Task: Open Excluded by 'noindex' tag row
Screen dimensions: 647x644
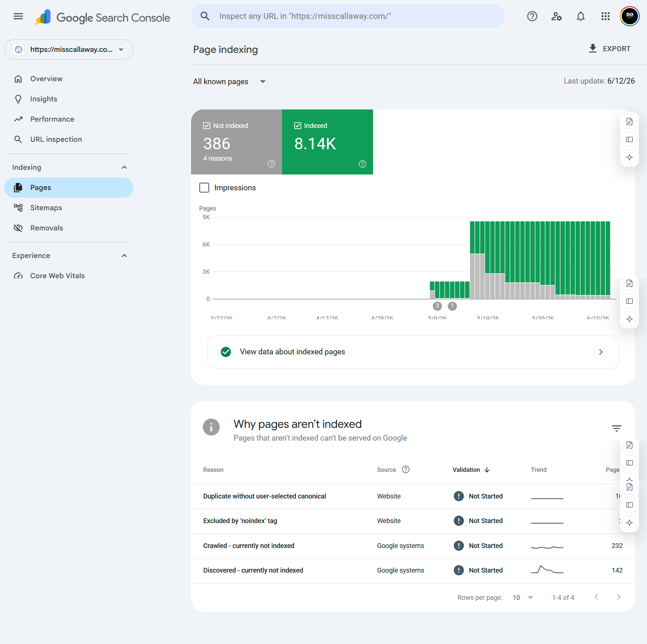Action: [413, 521]
